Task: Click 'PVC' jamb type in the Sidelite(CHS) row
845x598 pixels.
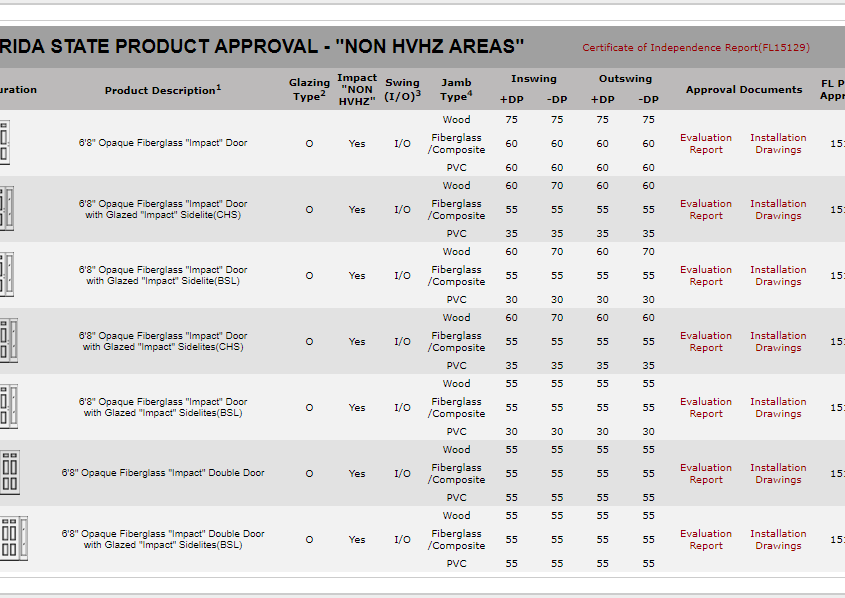Action: (x=456, y=233)
